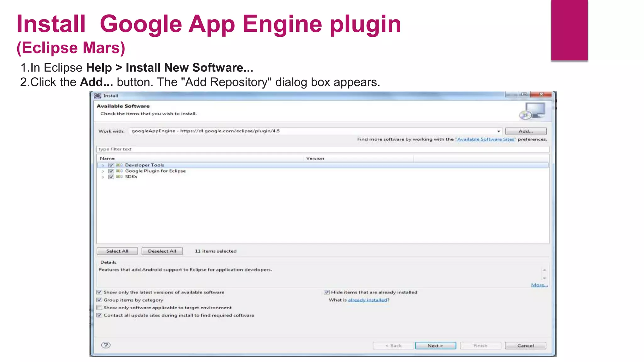Select the Developer Tools row label
This screenshot has width=644, height=362.
145,165
